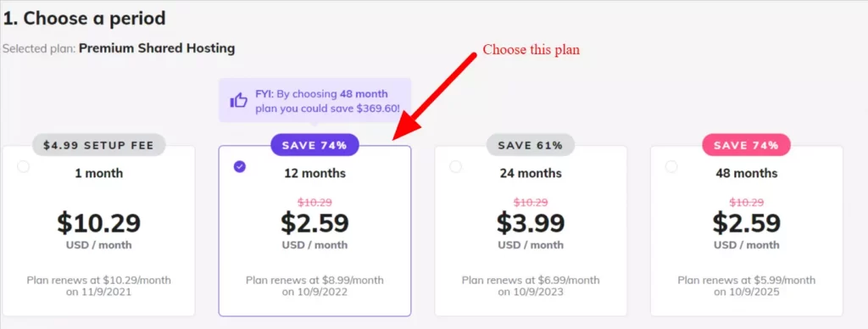This screenshot has height=329, width=868.
Task: Click the Premium Shared Hosting plan name
Action: pos(157,48)
